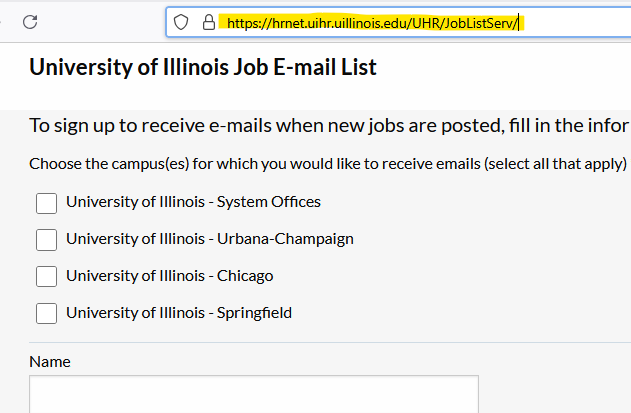Open the tracking protection shield icon

[181, 22]
